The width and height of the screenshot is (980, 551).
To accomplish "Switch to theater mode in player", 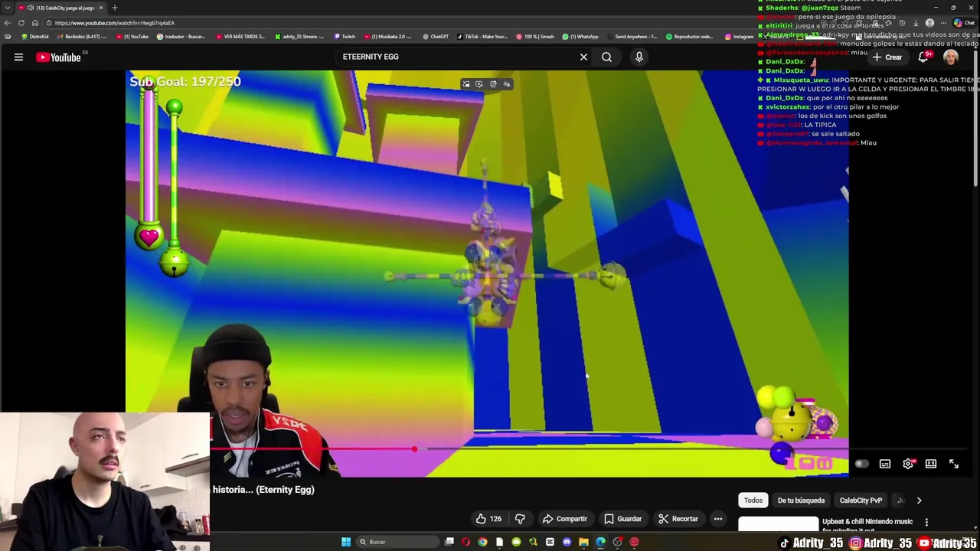I will (931, 464).
